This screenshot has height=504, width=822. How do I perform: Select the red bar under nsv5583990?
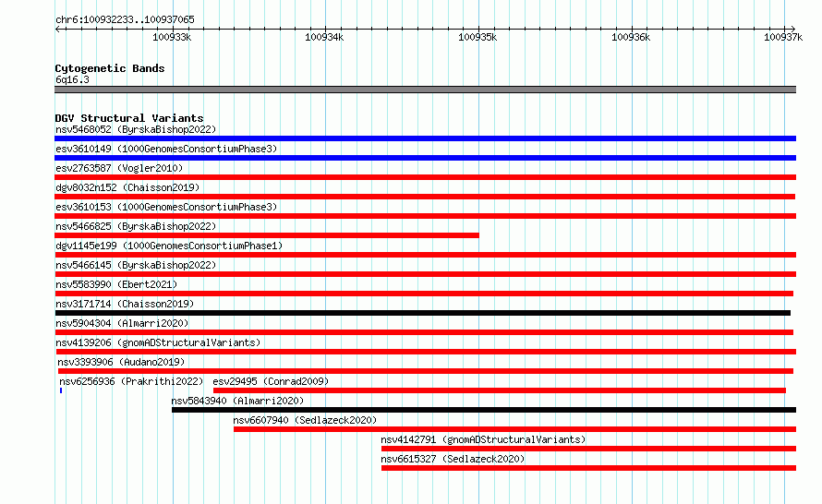point(424,294)
